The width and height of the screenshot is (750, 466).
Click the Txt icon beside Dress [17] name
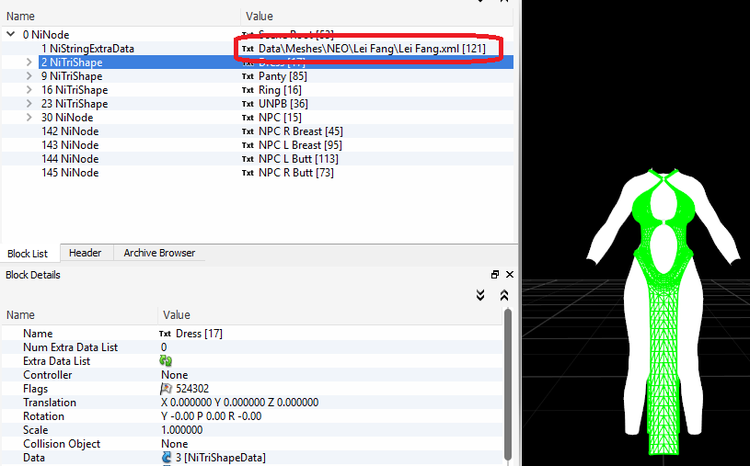click(x=165, y=334)
